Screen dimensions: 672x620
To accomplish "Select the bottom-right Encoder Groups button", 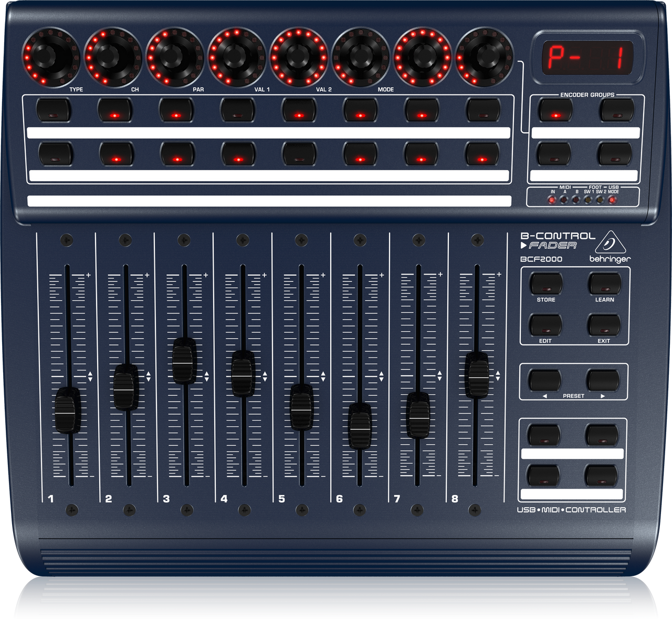I will (615, 154).
